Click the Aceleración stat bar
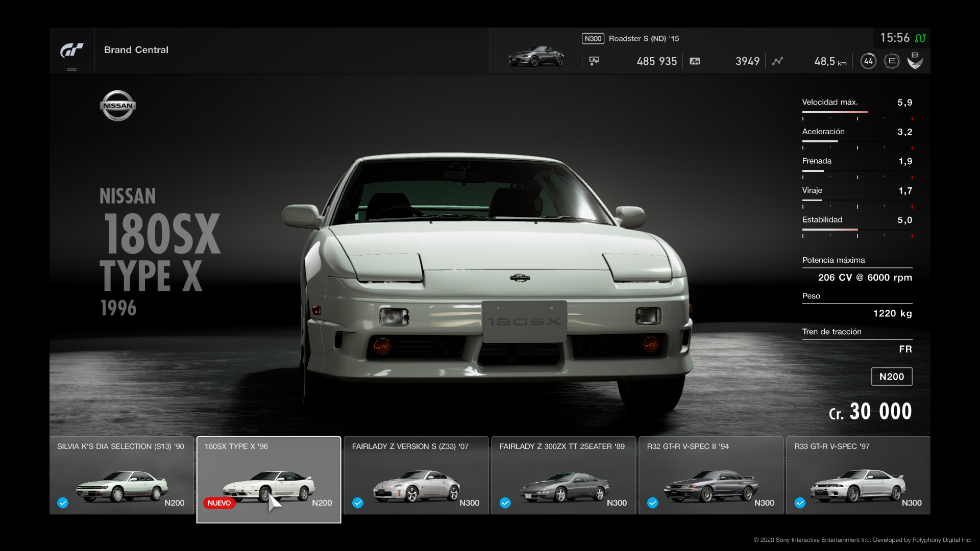Image resolution: width=980 pixels, height=551 pixels. coord(857,141)
